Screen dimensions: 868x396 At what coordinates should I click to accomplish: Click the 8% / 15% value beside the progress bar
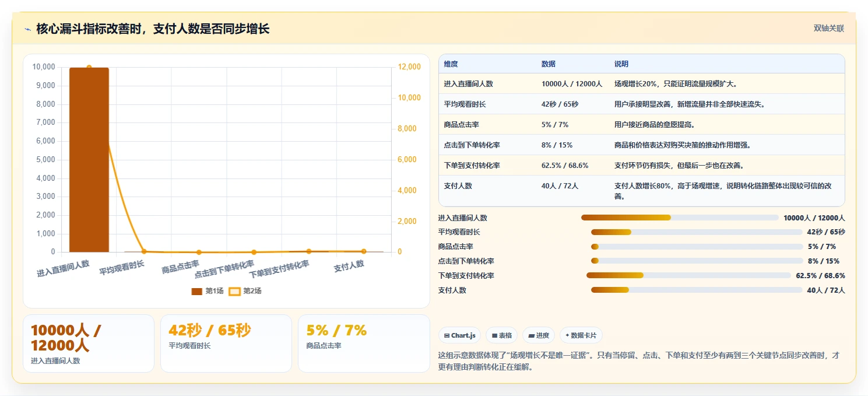pyautogui.click(x=824, y=261)
